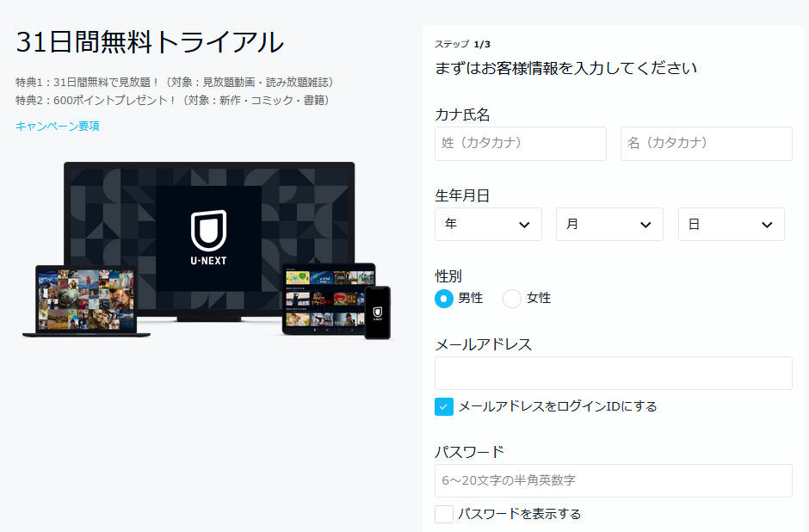Select the 女性 radio button
Screen dimensions: 809x532
click(512, 298)
